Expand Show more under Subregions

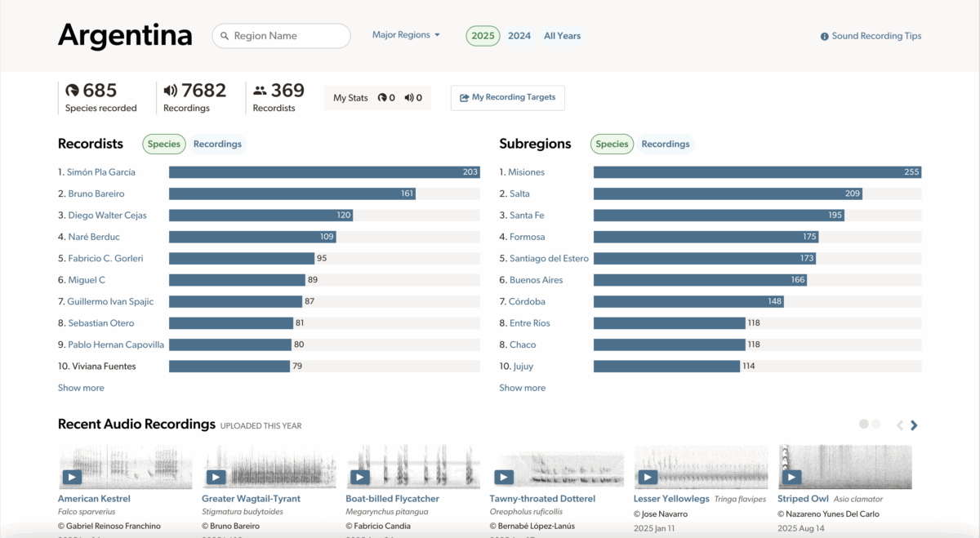tap(522, 387)
